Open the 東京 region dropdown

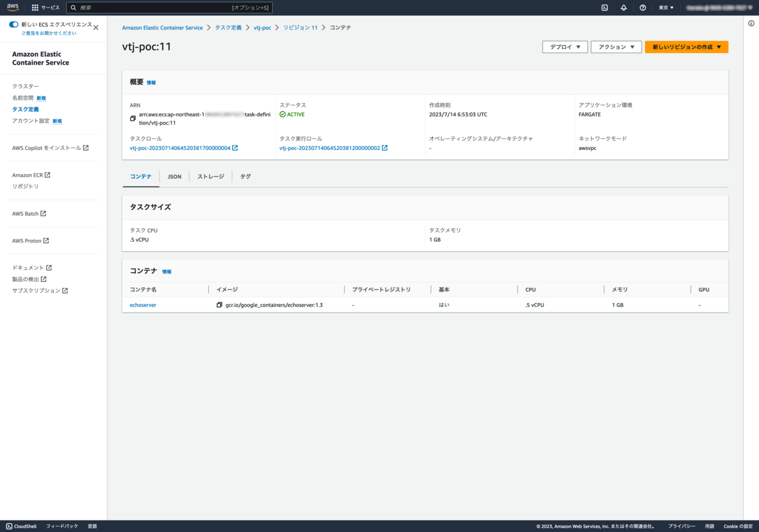coord(666,8)
